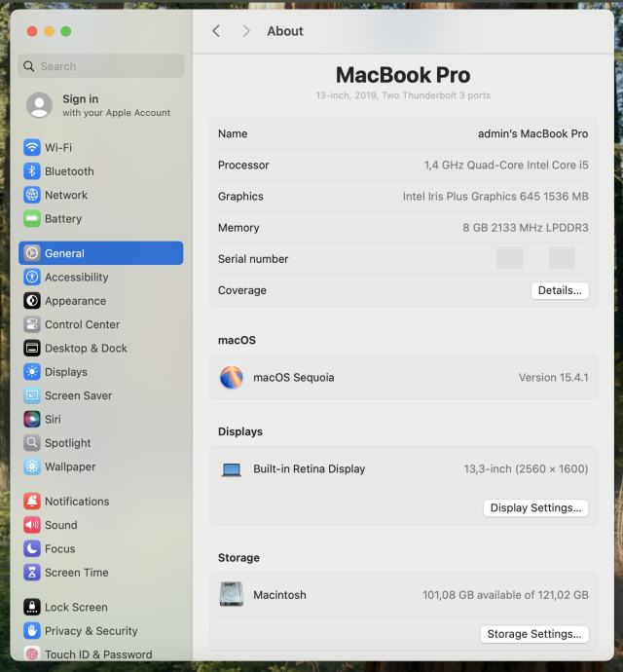Open the Screen Saver icon

pos(32,395)
